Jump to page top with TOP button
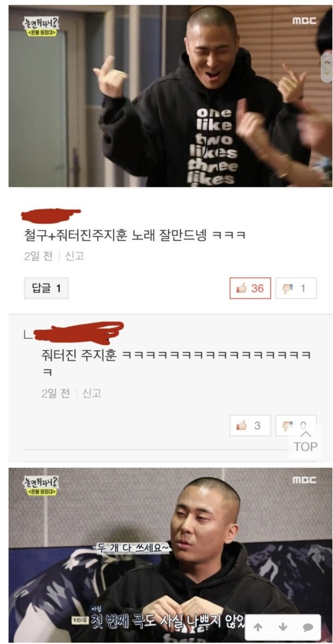Image resolution: width=333 pixels, height=644 pixels. (x=306, y=441)
